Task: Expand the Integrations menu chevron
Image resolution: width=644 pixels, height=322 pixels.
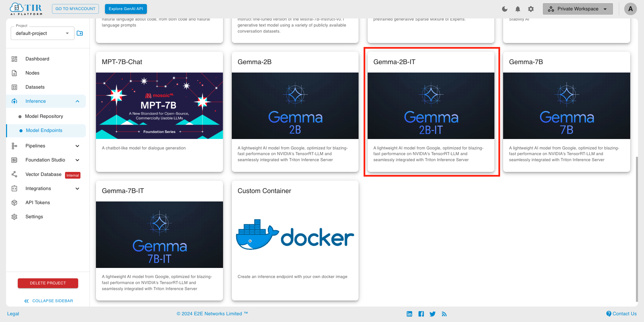Action: [x=77, y=189]
